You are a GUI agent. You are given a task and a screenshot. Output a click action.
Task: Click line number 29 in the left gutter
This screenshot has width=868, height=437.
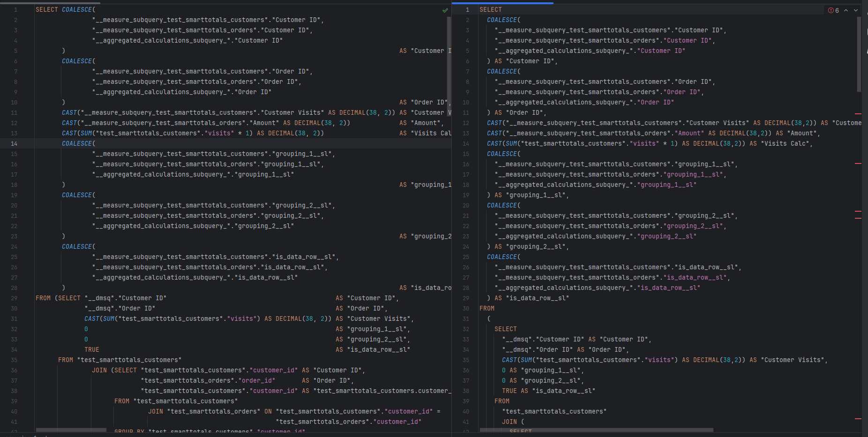pos(14,298)
